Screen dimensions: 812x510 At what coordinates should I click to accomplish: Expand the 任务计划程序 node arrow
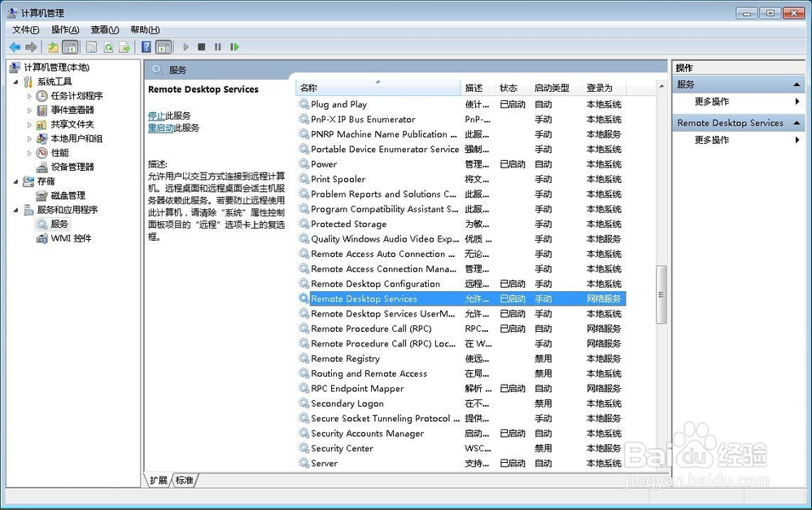pos(29,96)
